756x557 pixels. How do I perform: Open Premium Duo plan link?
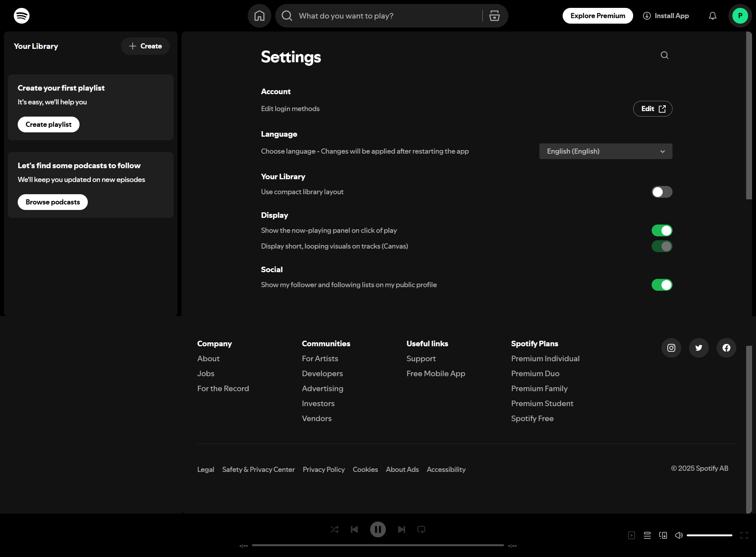pos(535,373)
